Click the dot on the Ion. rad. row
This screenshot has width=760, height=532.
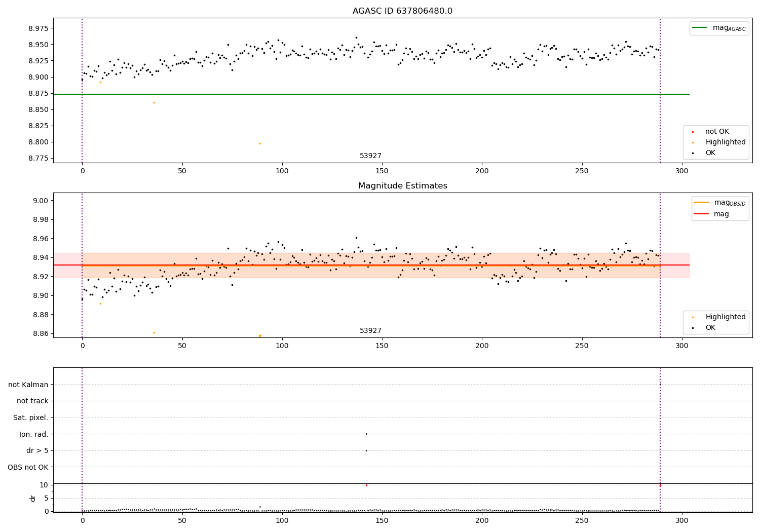coord(366,434)
